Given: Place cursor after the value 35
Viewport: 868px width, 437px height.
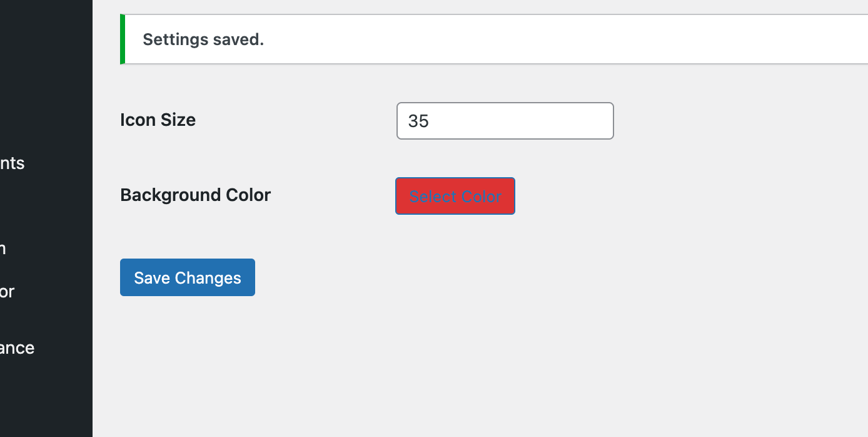Looking at the screenshot, I should (x=430, y=121).
